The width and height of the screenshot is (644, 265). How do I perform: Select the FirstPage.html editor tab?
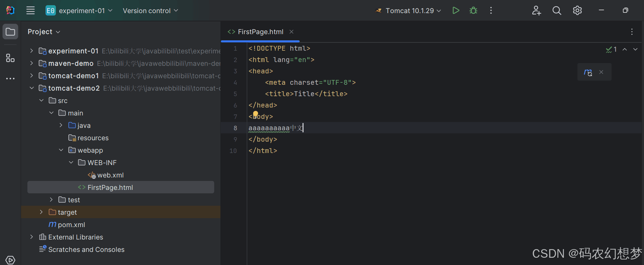click(x=260, y=32)
